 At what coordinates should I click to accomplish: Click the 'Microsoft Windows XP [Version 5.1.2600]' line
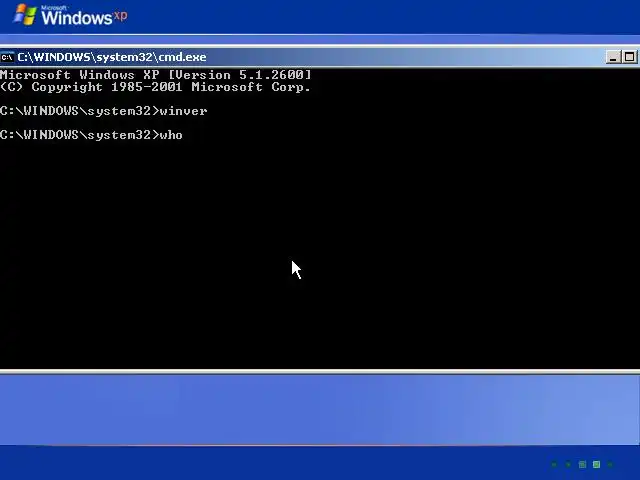[156, 75]
